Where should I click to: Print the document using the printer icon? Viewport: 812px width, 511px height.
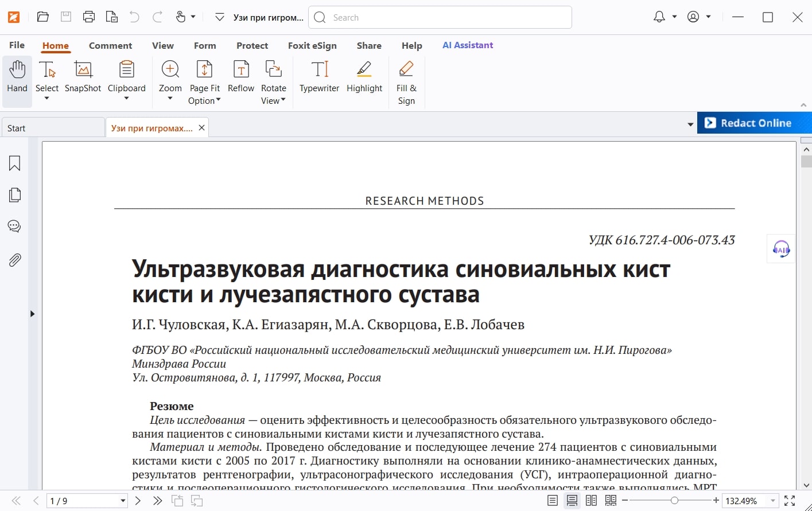pos(89,17)
